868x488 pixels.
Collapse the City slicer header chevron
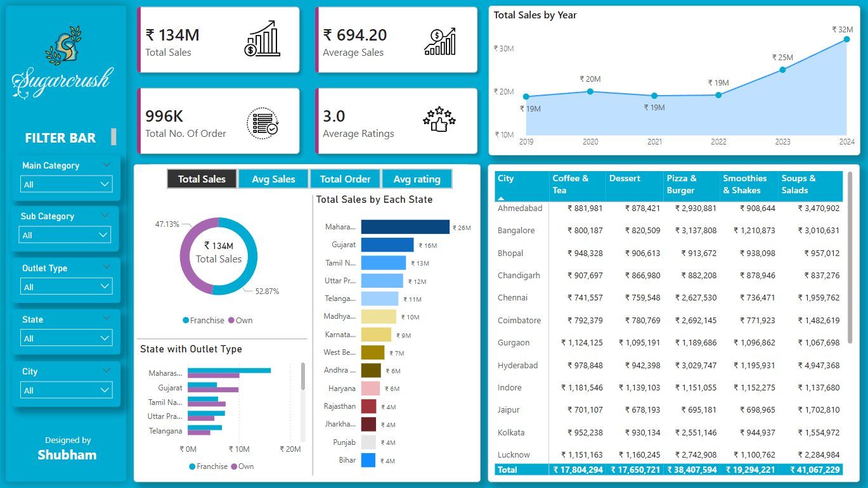[x=105, y=371]
